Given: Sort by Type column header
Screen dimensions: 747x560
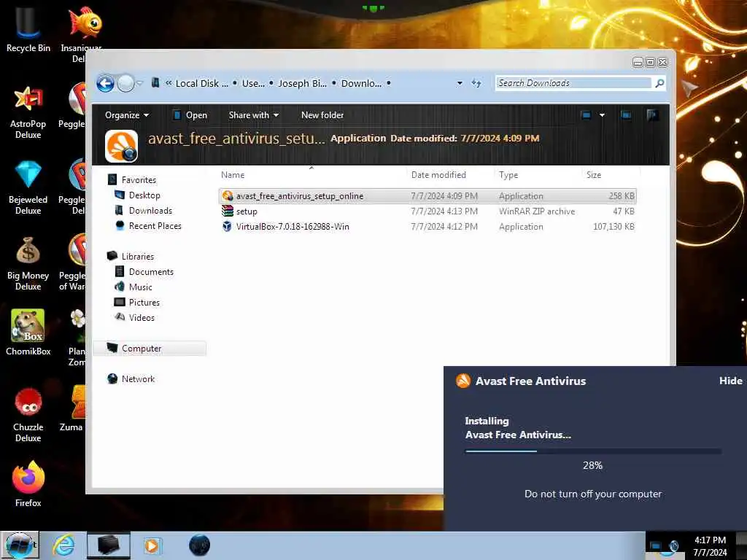Looking at the screenshot, I should tap(538, 175).
